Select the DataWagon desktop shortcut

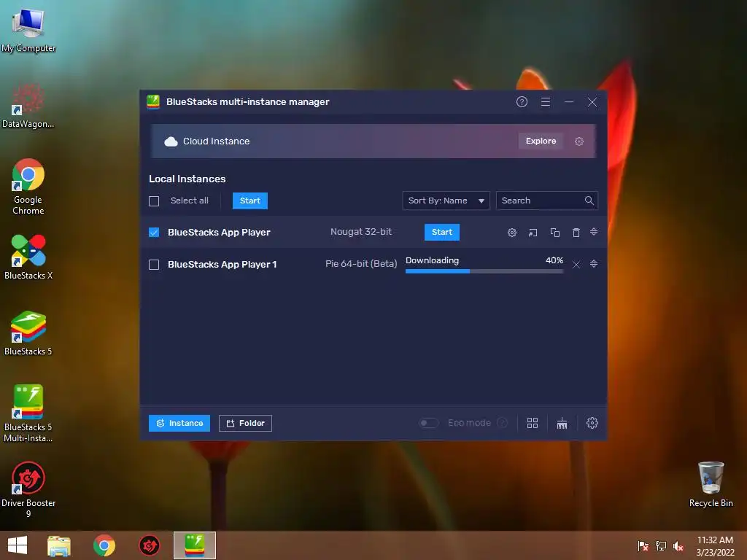(28, 106)
